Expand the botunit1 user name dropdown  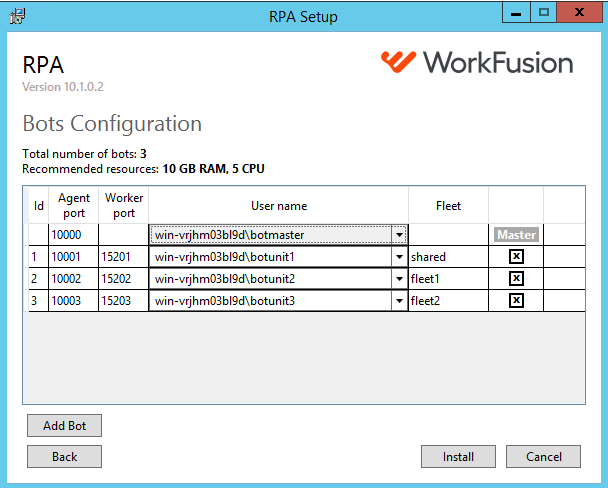(x=399, y=257)
